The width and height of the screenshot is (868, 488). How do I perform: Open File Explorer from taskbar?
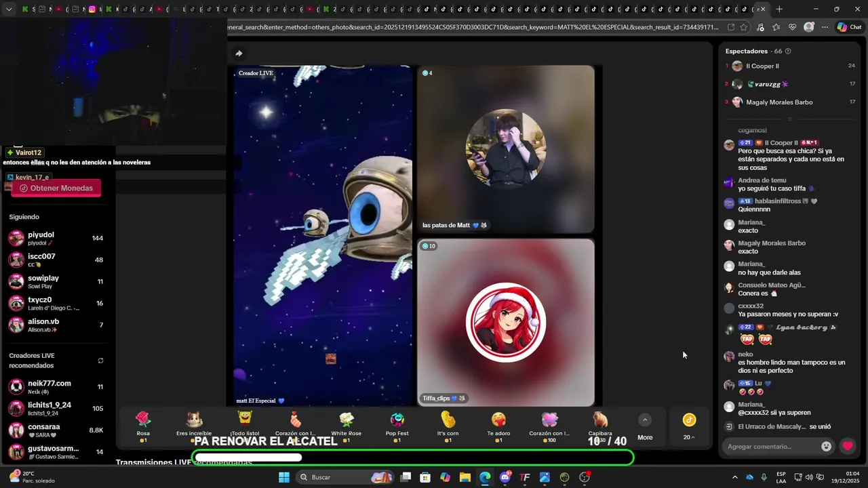[465, 477]
